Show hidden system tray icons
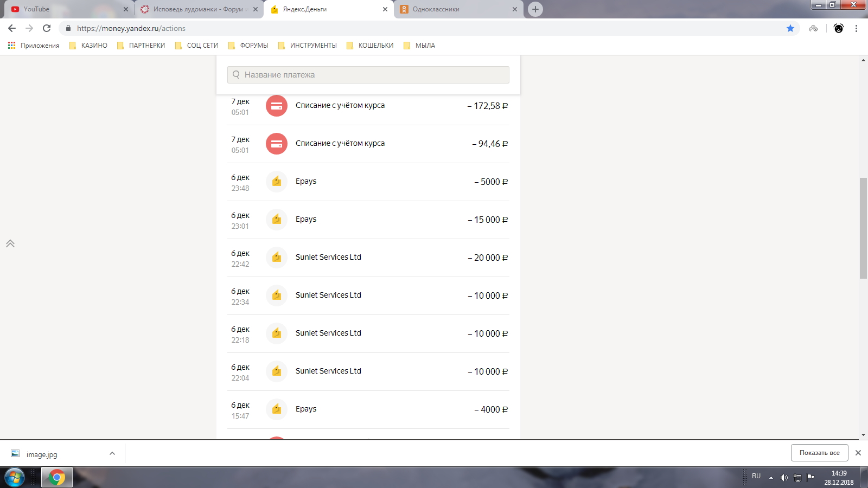 [x=771, y=478]
